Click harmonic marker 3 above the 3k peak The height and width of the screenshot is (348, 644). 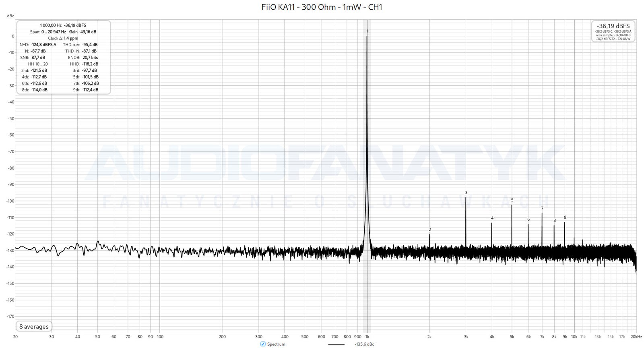466,193
